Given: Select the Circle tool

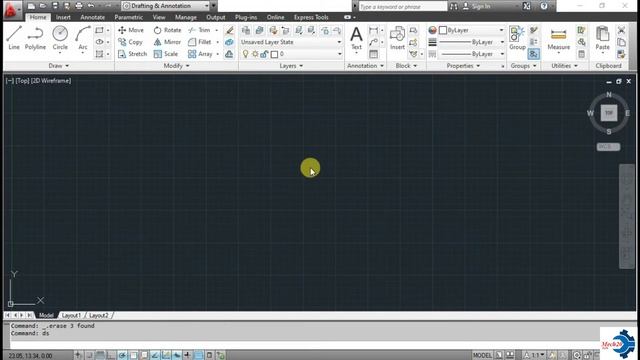Looking at the screenshot, I should coord(60,38).
